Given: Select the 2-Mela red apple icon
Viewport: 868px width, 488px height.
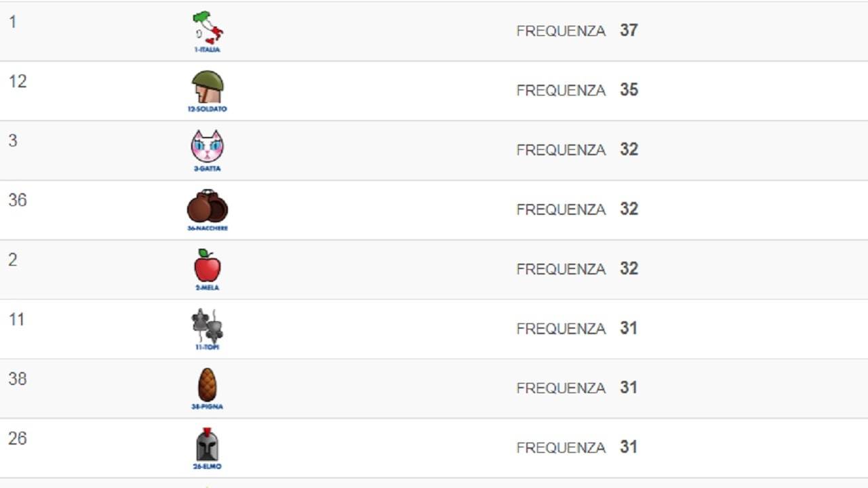Looking at the screenshot, I should click(208, 266).
